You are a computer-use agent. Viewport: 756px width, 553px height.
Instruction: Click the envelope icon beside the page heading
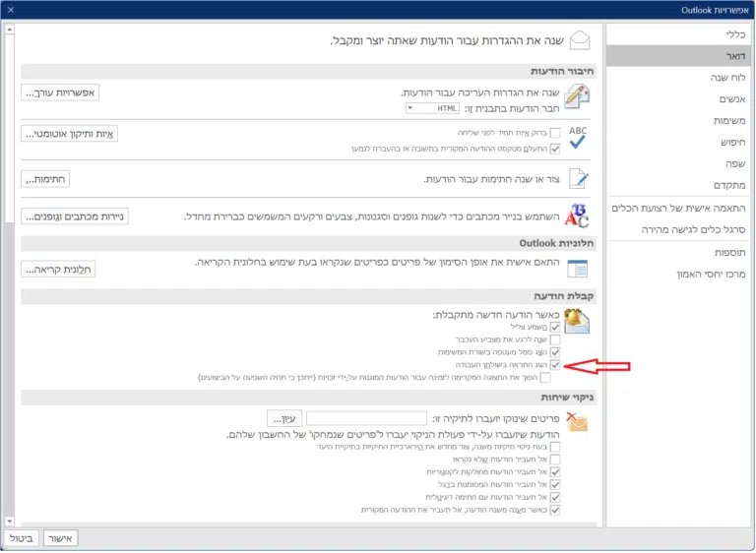(x=580, y=40)
